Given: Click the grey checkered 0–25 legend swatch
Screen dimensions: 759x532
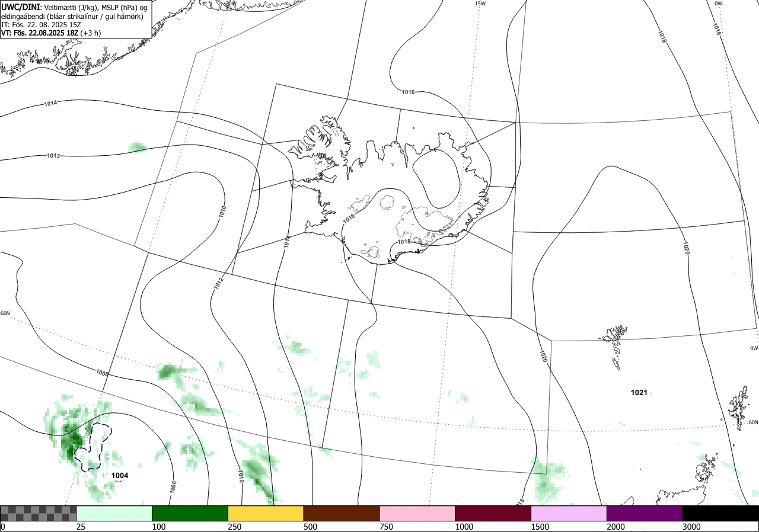Looking at the screenshot, I should [39, 513].
